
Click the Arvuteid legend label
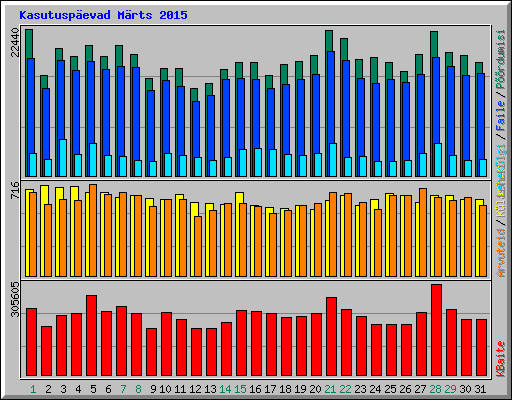501,252
